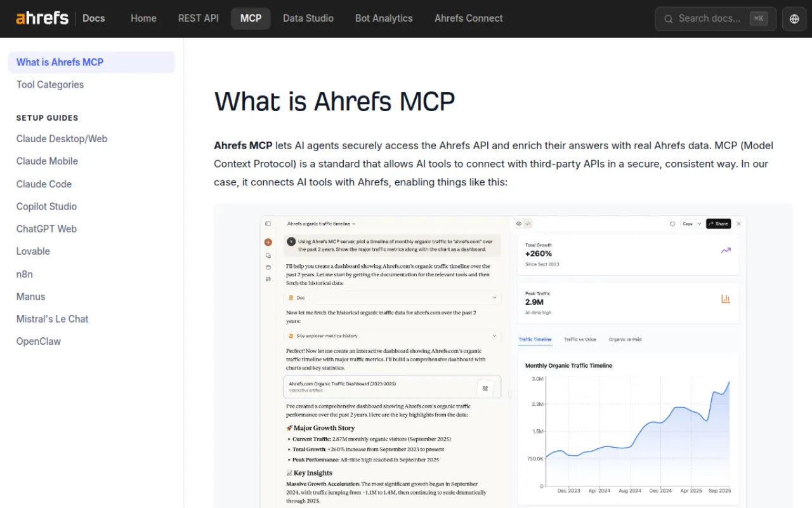812x508 pixels.
Task: Select the Traffic Timeline tab in the dashboard
Action: (x=535, y=340)
